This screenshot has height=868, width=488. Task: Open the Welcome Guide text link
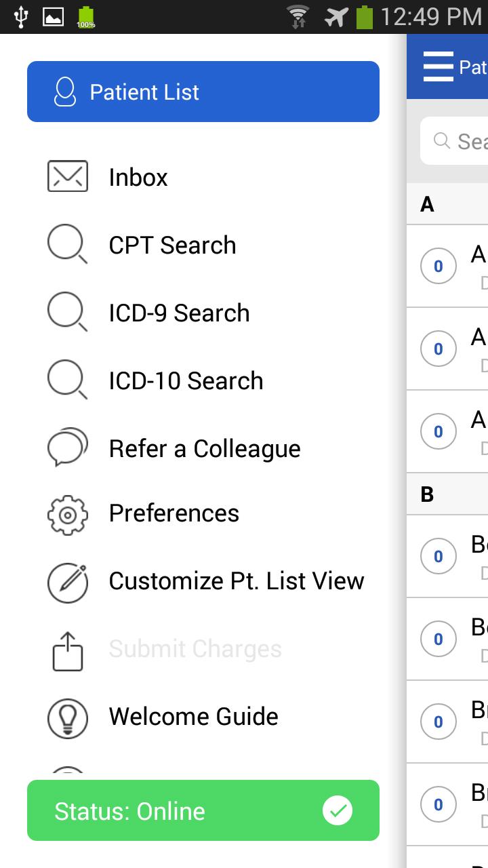[x=194, y=717]
